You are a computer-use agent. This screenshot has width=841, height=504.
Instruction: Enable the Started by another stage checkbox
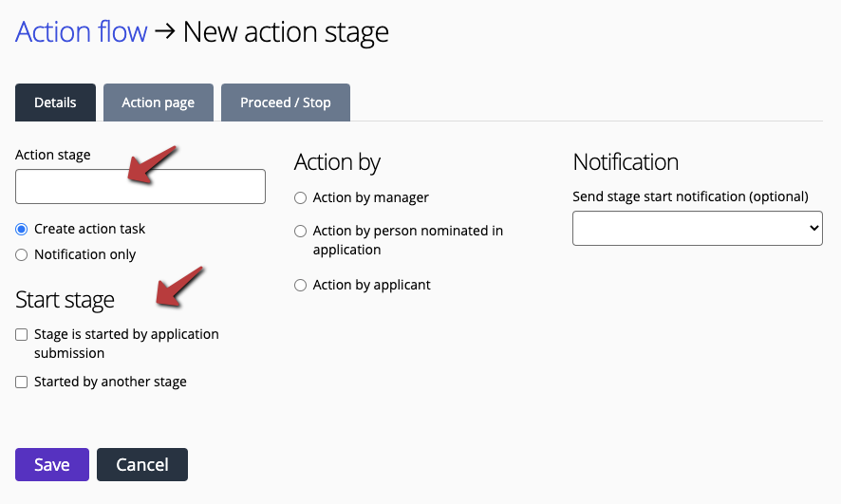coord(22,382)
